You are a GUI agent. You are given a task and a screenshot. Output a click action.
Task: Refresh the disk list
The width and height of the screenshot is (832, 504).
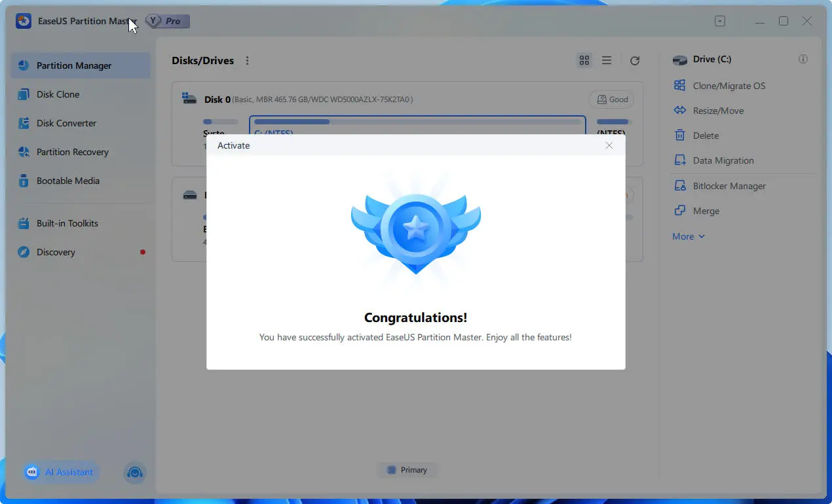634,60
